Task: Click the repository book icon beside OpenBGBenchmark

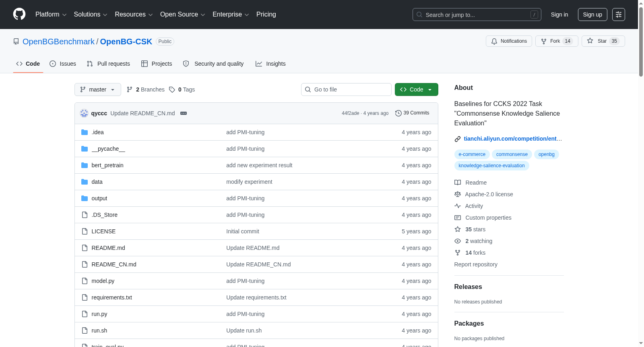Action: [16, 42]
